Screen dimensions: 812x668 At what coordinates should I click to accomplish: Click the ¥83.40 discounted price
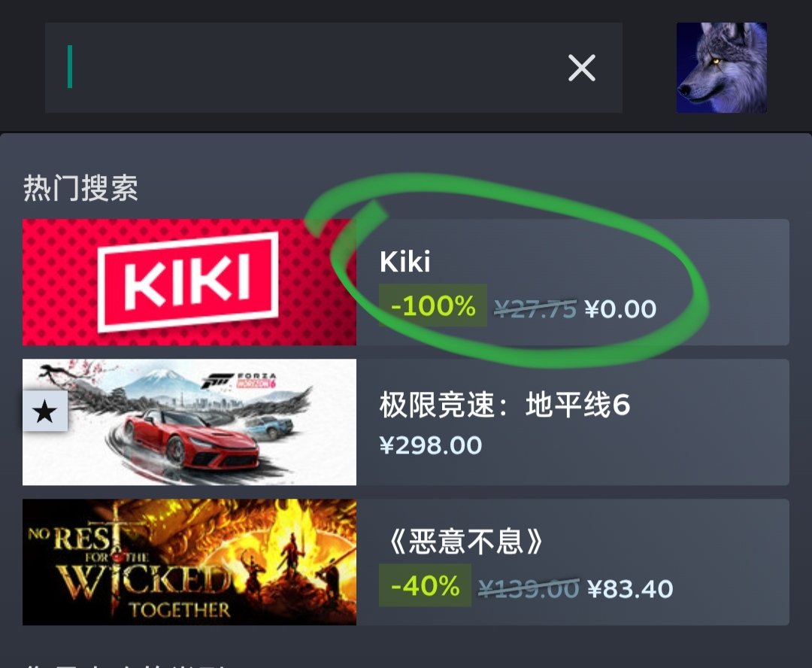(x=630, y=589)
